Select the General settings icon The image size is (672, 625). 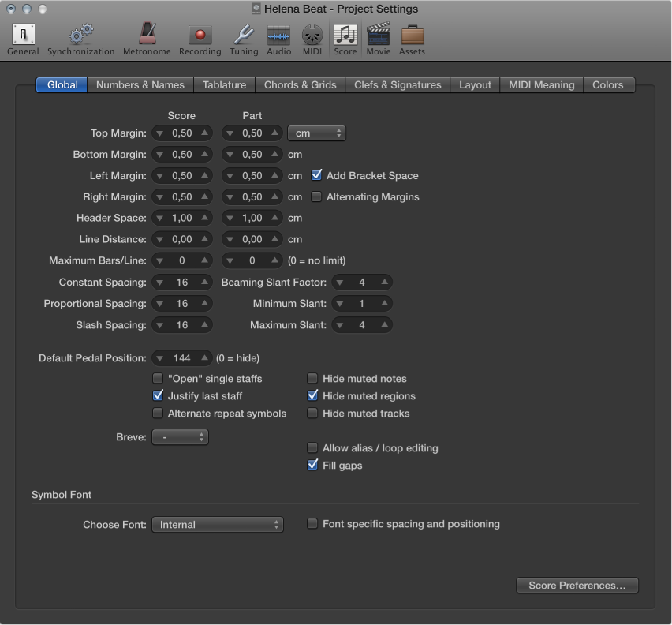[22, 36]
